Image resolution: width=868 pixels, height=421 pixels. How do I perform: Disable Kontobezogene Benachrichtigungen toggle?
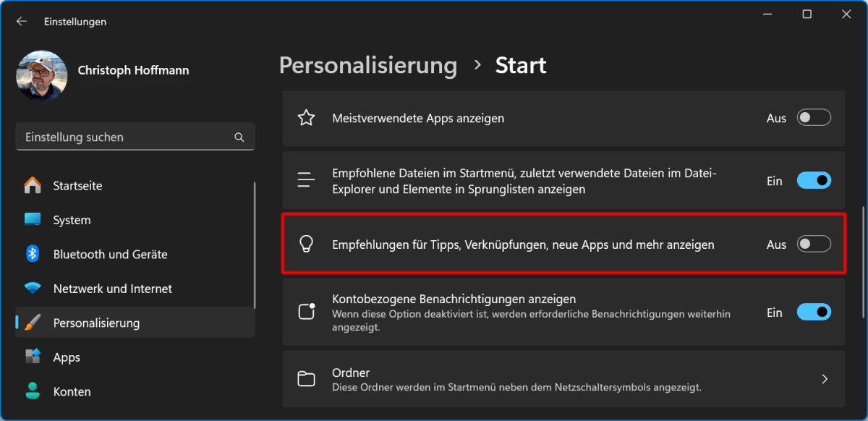click(x=814, y=312)
